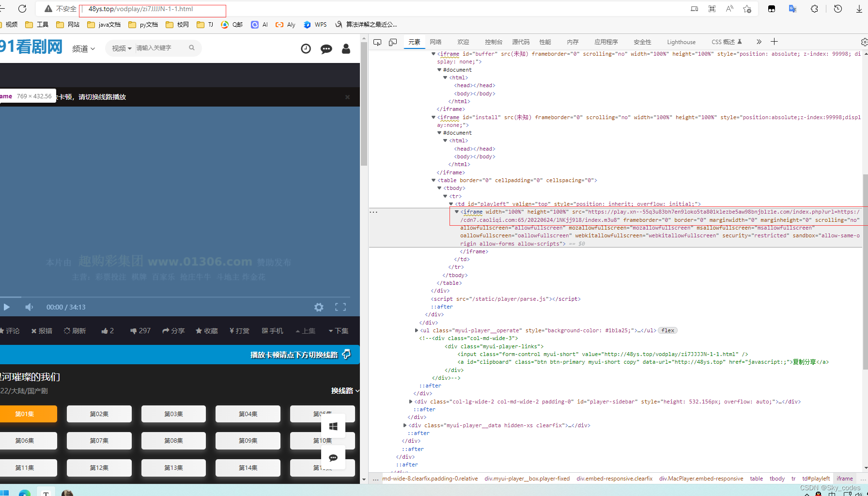Open the watch history clock icon on site
Viewport: 868px width, 496px height.
tap(306, 48)
